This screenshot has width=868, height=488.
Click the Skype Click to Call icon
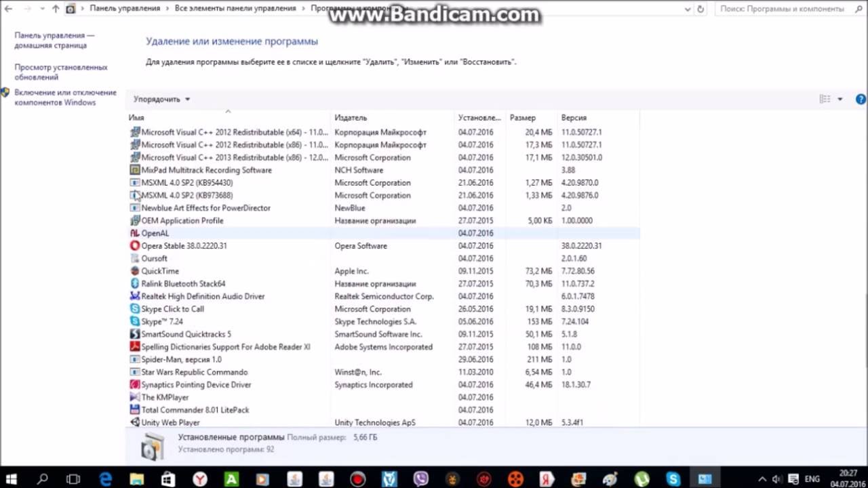(x=134, y=309)
